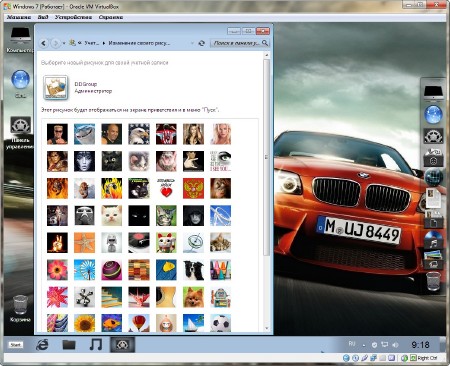Pick the roller coaster picture
Image resolution: width=450 pixels, height=366 pixels.
click(220, 215)
